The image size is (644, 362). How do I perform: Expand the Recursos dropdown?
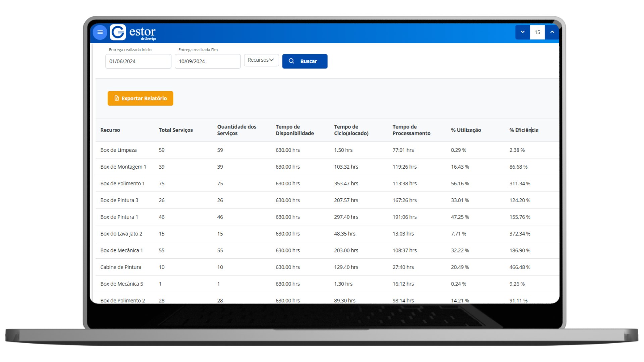[x=261, y=60]
